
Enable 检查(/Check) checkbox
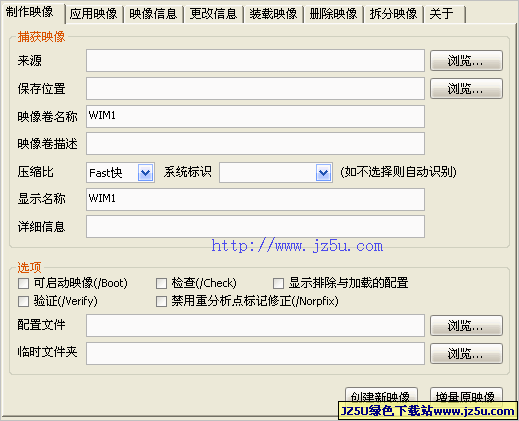(162, 284)
